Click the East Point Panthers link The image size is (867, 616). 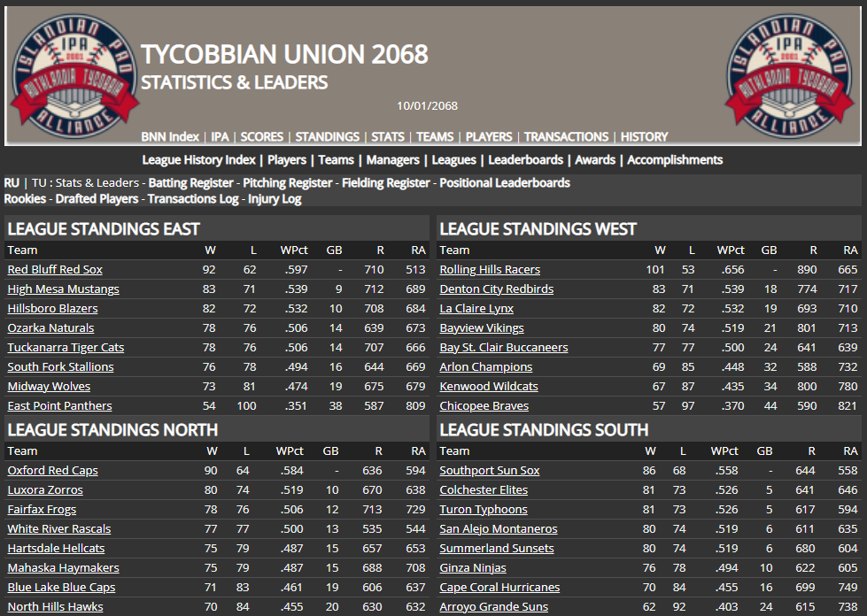(59, 406)
